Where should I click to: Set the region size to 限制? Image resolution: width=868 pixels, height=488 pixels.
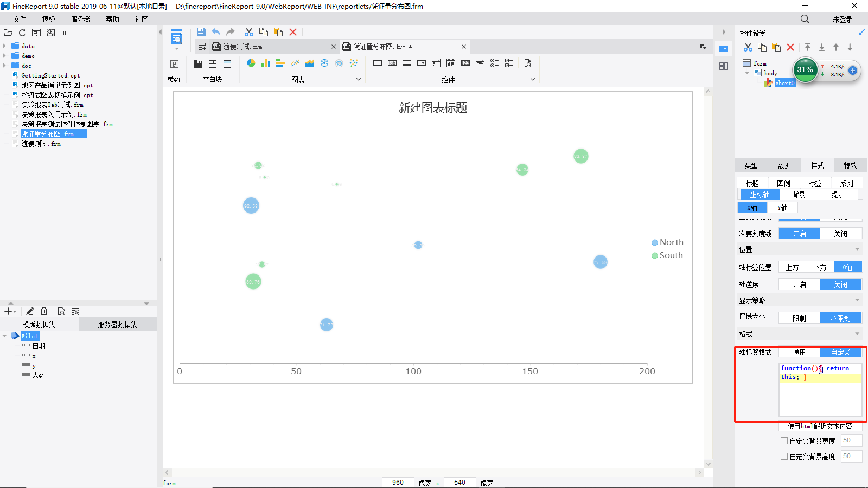(x=800, y=318)
